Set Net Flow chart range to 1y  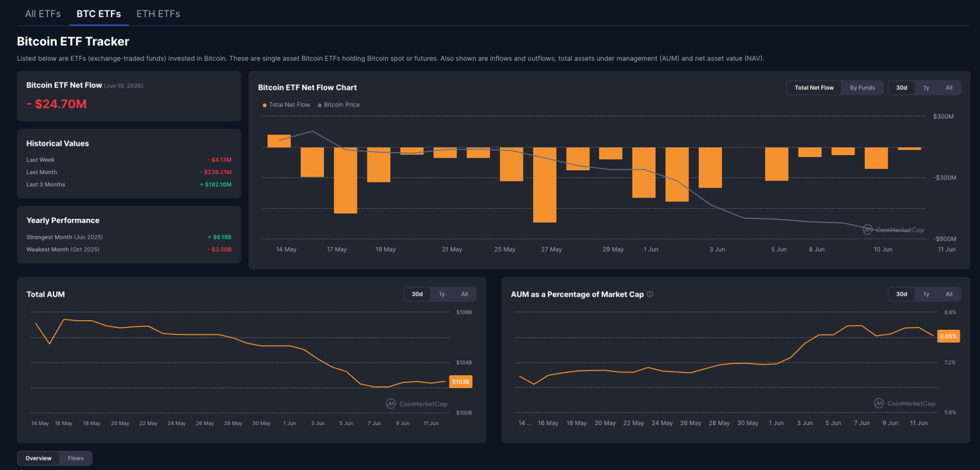(926, 88)
